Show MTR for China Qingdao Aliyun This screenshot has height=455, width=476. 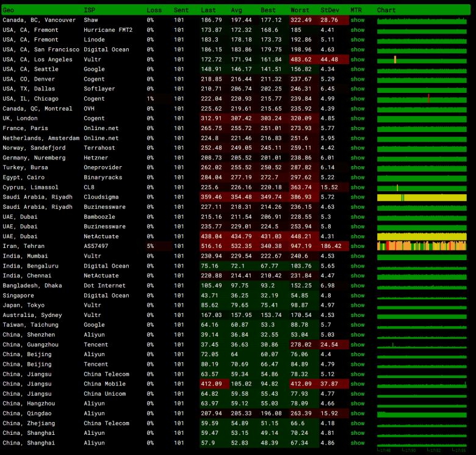point(357,413)
